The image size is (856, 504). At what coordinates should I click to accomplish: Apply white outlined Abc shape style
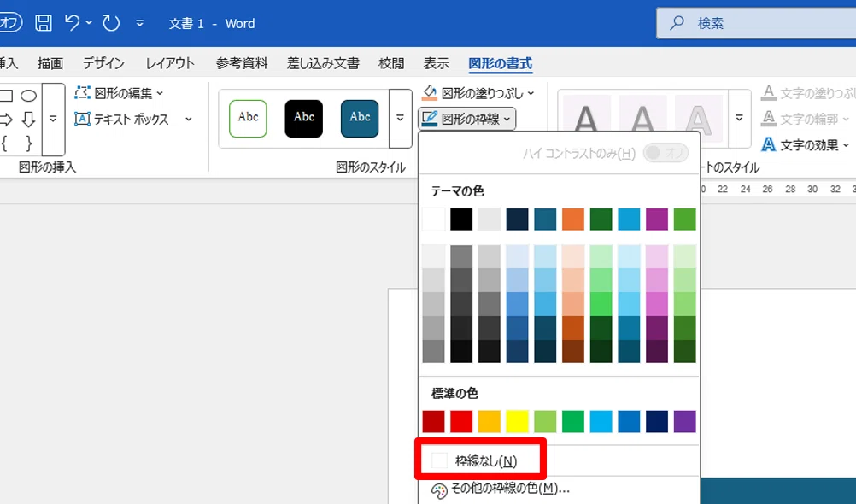(248, 119)
